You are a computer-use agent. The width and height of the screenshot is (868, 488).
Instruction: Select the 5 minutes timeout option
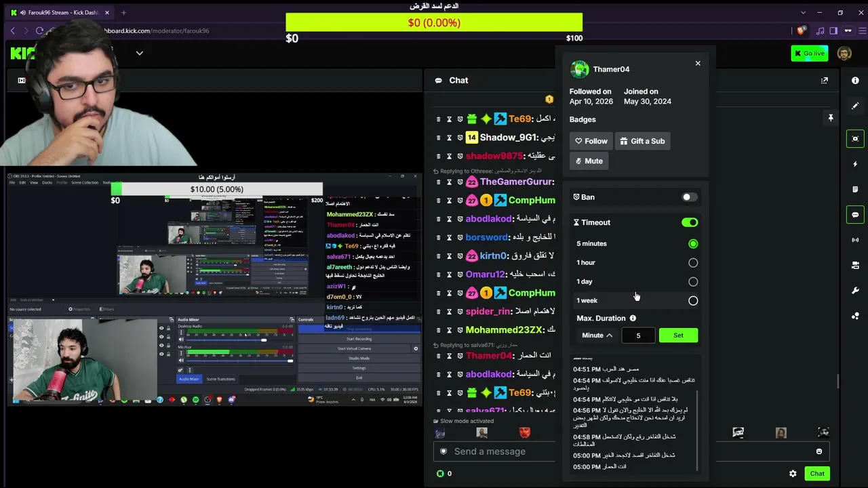click(x=693, y=244)
